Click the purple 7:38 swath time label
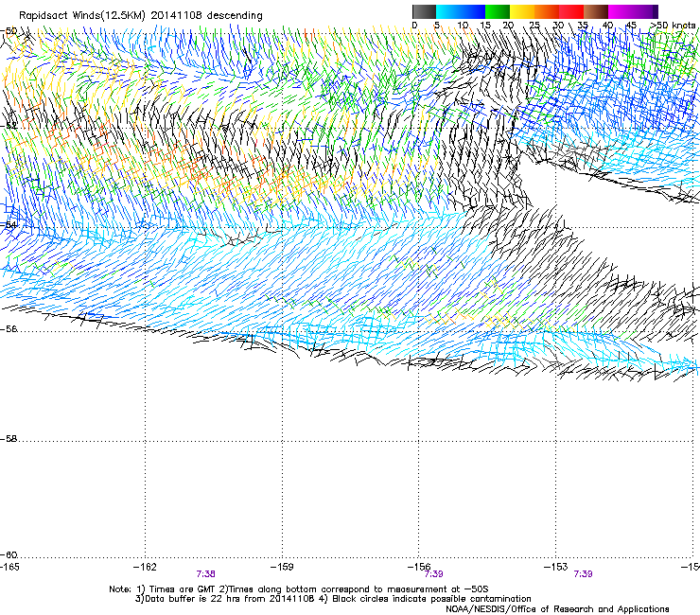Image resolution: width=700 pixels, height=615 pixels. [206, 574]
